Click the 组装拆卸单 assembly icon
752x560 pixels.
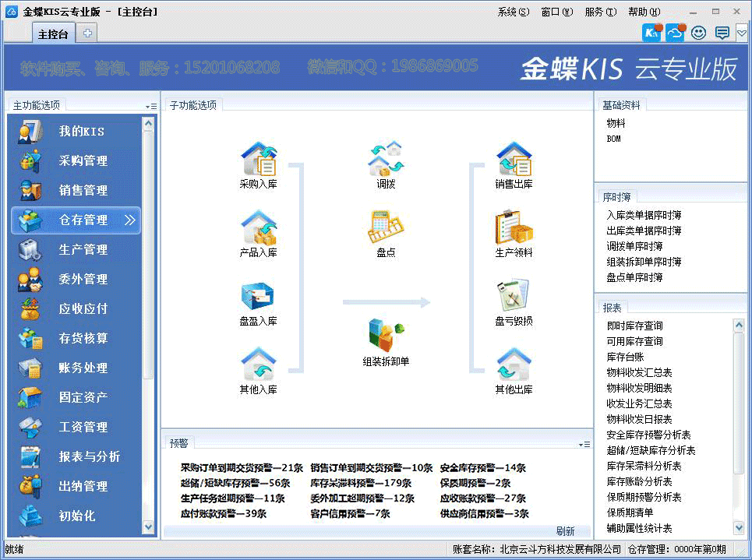(x=386, y=336)
